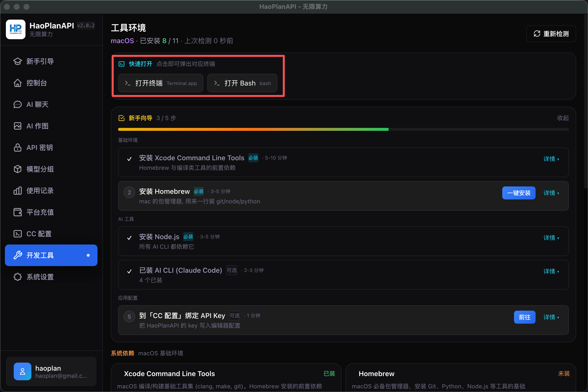Viewport: 588px width, 392px height.
Task: Expand 详情 for AI CLI (Claude Code) step
Action: [551, 271]
